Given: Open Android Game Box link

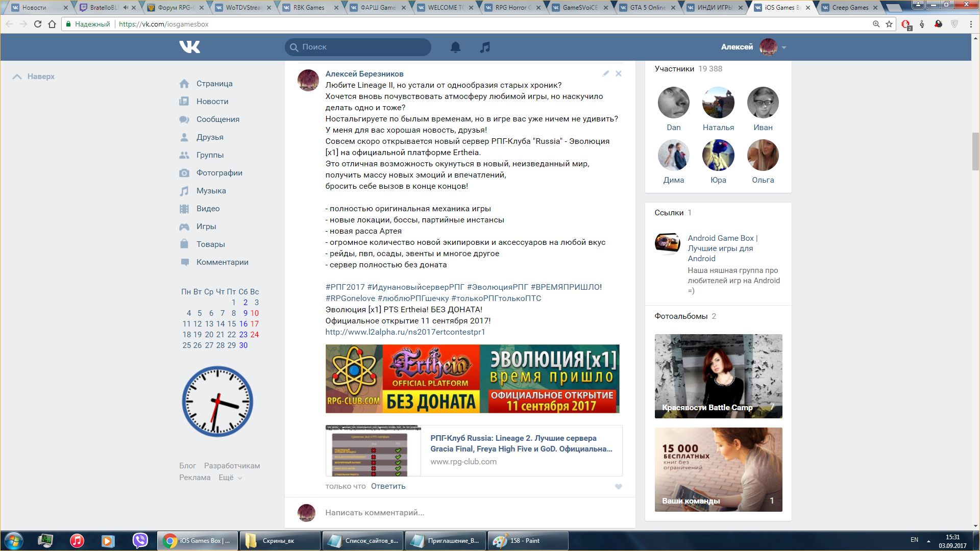Looking at the screenshot, I should coord(723,248).
